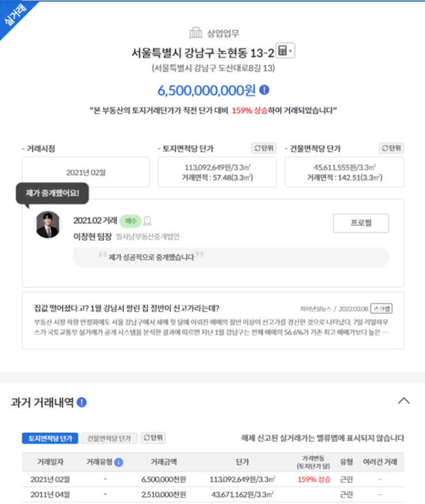This screenshot has width=425, height=504.
Task: Switch to the 건물면적당 단가 tab
Action: pyautogui.click(x=109, y=438)
